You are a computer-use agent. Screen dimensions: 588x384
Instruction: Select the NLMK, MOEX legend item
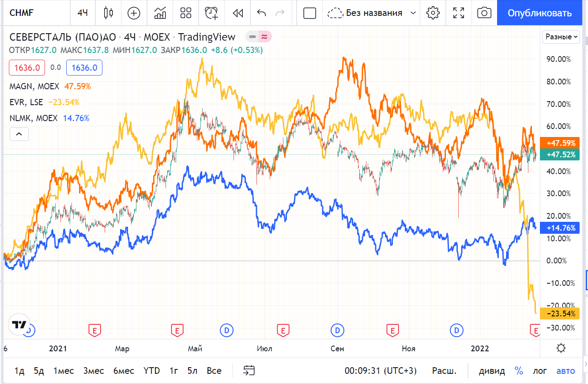coord(34,118)
